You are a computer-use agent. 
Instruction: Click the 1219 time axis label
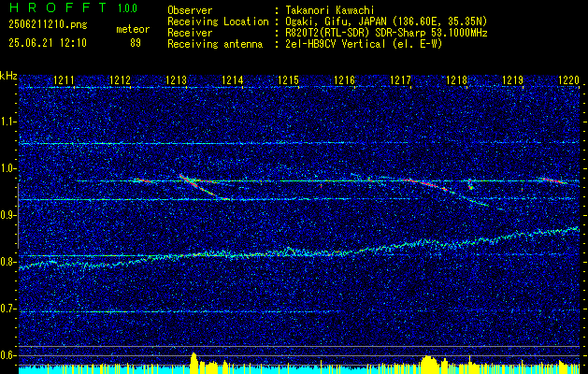pyautogui.click(x=512, y=79)
